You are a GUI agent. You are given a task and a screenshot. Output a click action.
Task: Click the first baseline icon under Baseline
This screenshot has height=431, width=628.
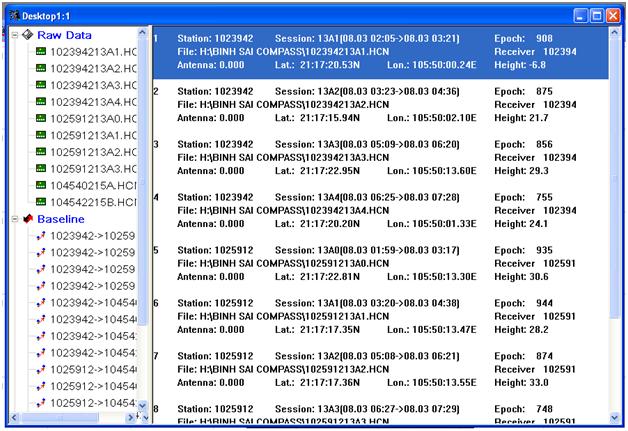click(x=41, y=236)
